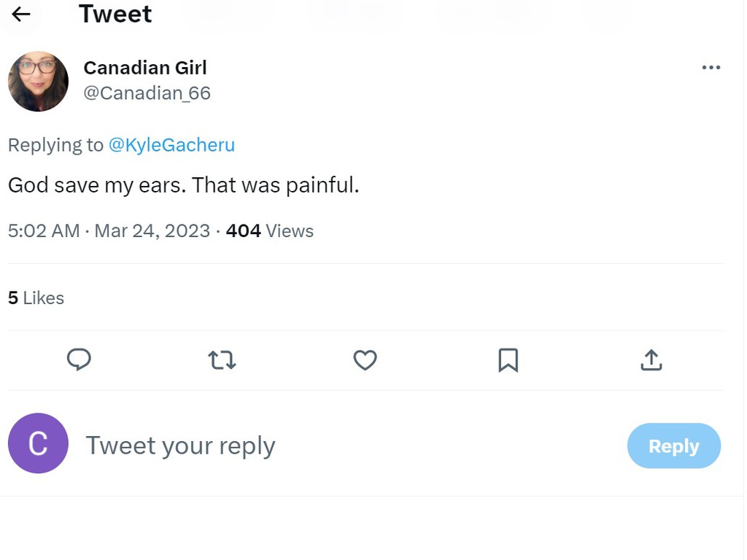Retweet using the arrows icon
Screen dimensions: 747x560
222,360
